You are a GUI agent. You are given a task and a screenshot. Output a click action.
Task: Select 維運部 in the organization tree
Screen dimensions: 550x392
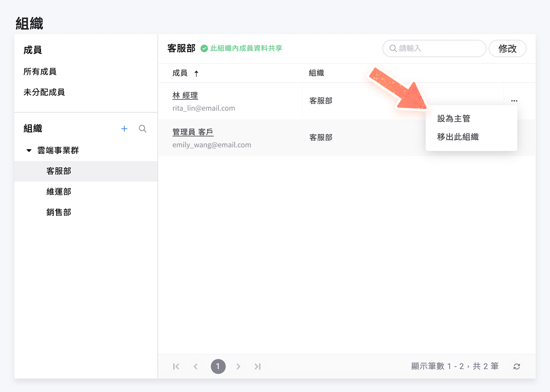pos(59,191)
